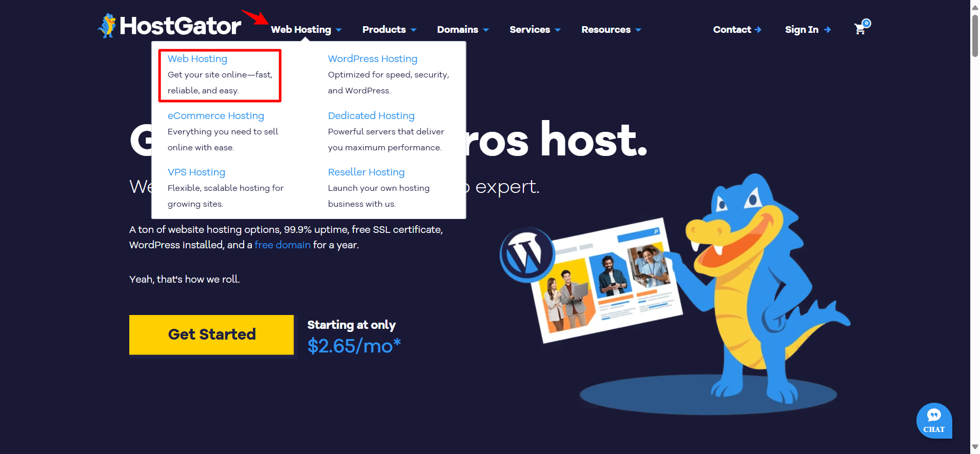Click 'Everything you need to sell' description

pyautogui.click(x=223, y=132)
